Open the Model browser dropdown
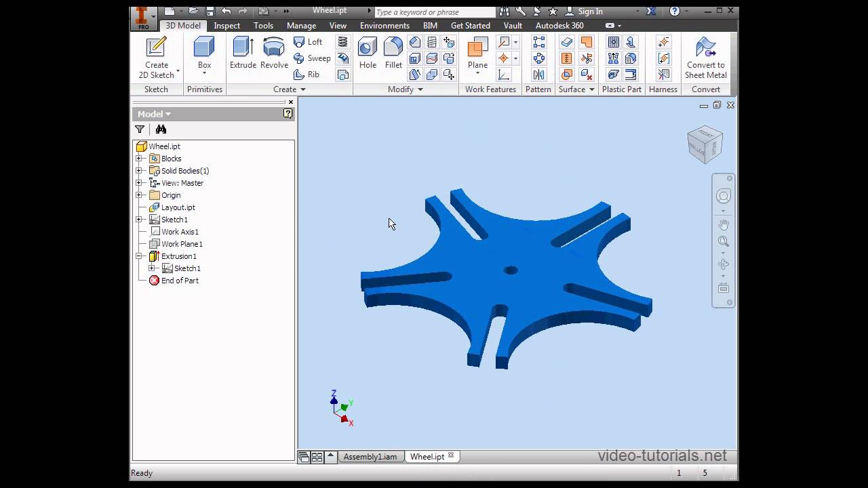The image size is (868, 488). 154,114
